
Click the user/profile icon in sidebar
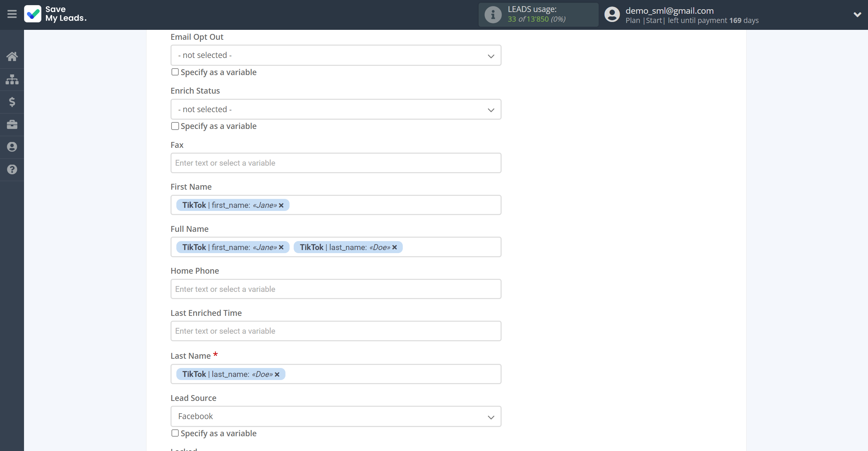click(12, 146)
